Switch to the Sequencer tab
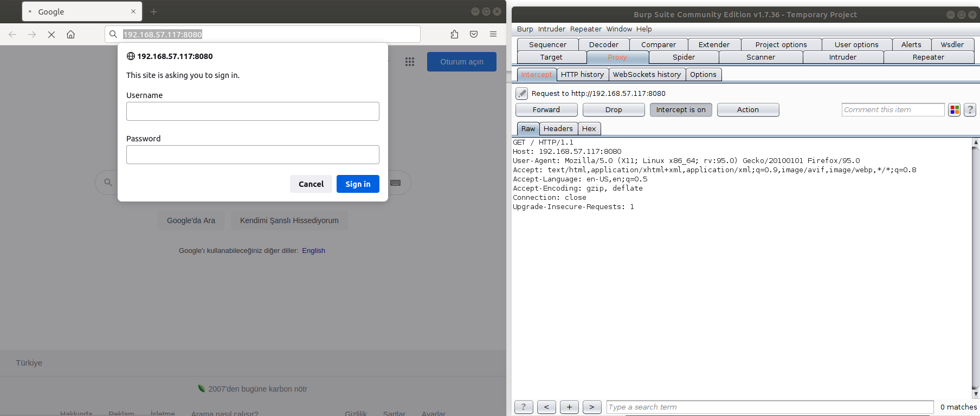Viewport: 980px width, 416px height. point(547,44)
